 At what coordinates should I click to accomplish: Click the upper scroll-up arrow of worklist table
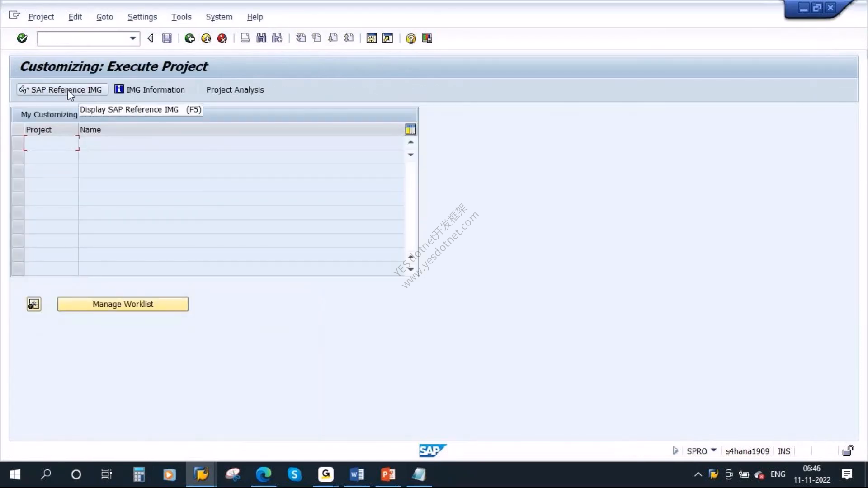(410, 142)
